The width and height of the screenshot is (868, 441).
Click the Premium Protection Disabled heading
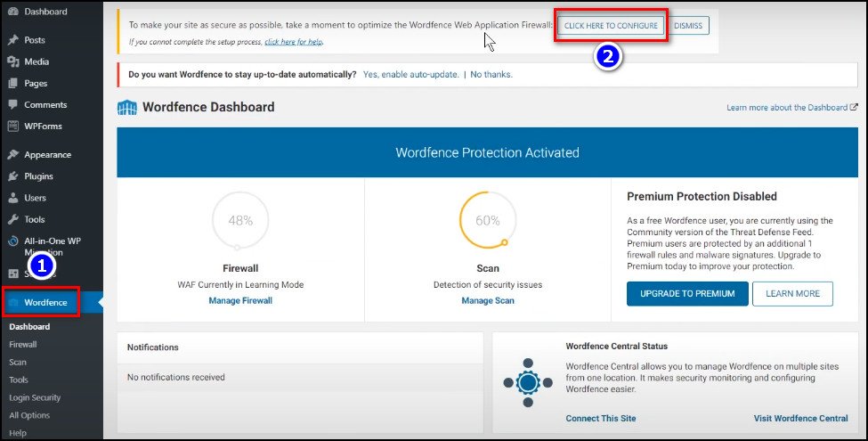(702, 196)
